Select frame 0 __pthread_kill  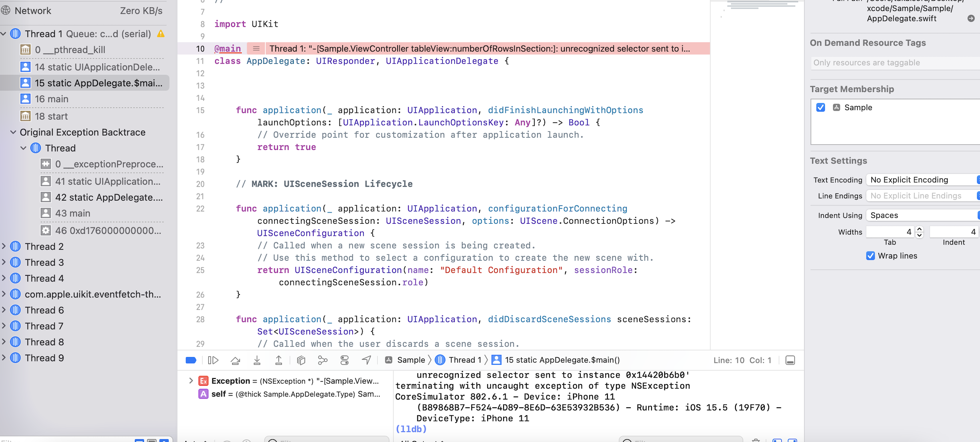click(85, 50)
